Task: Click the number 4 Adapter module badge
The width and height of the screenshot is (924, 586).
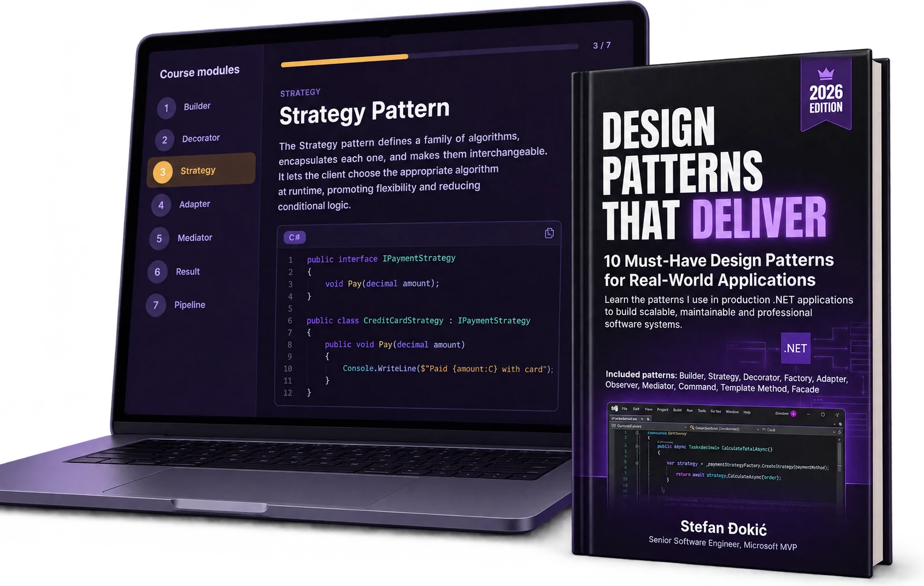Action: pos(161,205)
